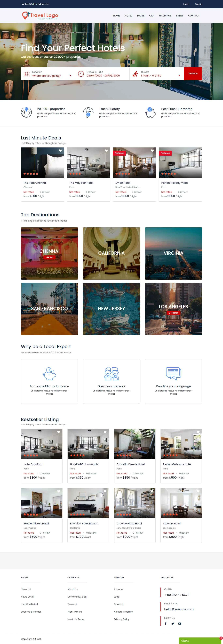Toggle wishlist heart on The Park Chennai
223x644 pixels.
[x=60, y=151]
